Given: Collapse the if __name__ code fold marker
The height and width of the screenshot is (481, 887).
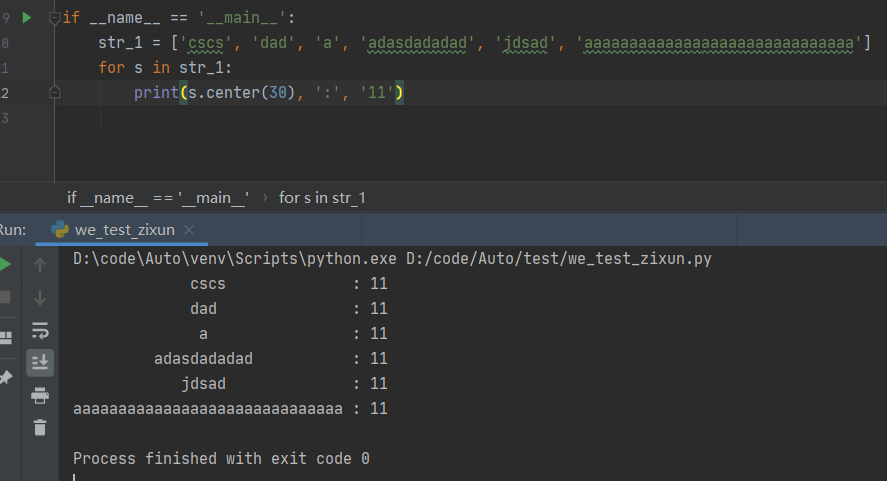Looking at the screenshot, I should 54,18.
